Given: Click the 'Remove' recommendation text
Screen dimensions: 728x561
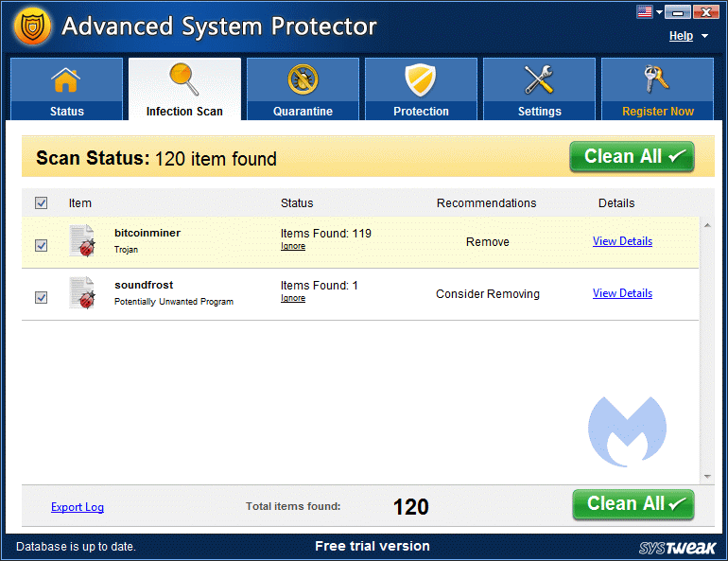Looking at the screenshot, I should pyautogui.click(x=488, y=242).
